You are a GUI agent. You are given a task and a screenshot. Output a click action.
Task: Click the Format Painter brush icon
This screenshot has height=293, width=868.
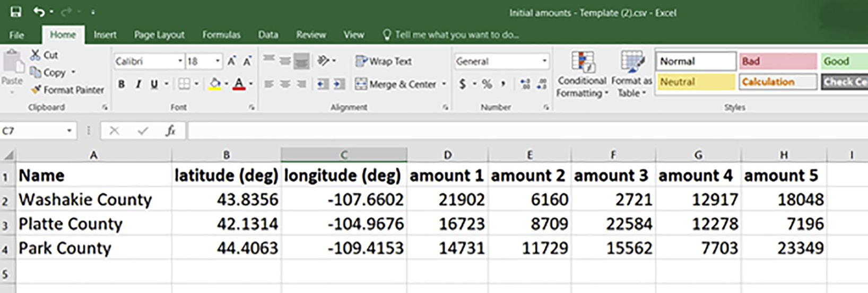click(x=36, y=90)
